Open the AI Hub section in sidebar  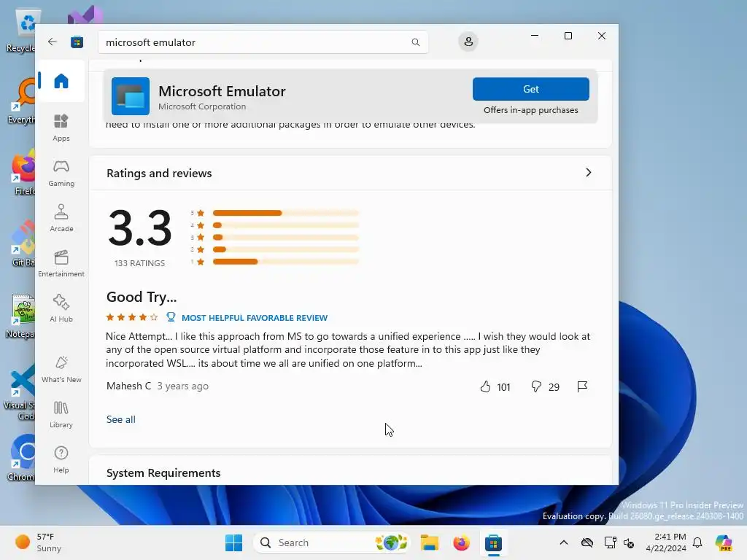(61, 308)
